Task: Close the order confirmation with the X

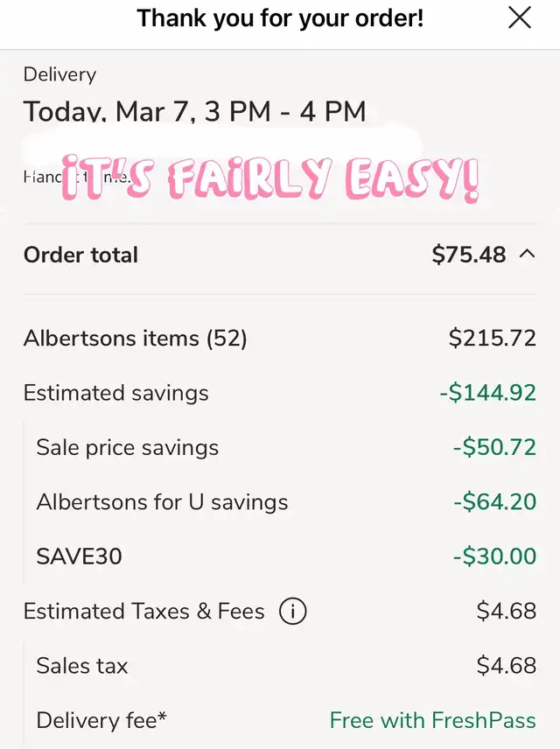Action: 520,17
